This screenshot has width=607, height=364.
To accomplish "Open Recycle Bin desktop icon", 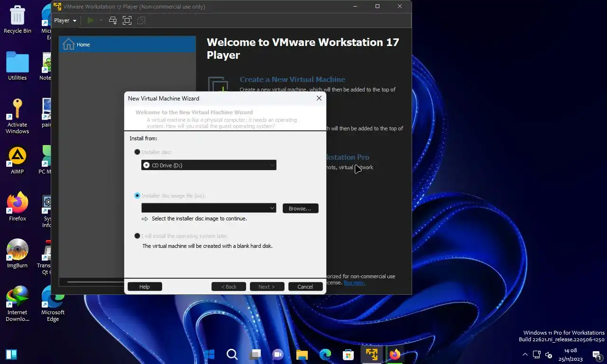I will tap(18, 19).
